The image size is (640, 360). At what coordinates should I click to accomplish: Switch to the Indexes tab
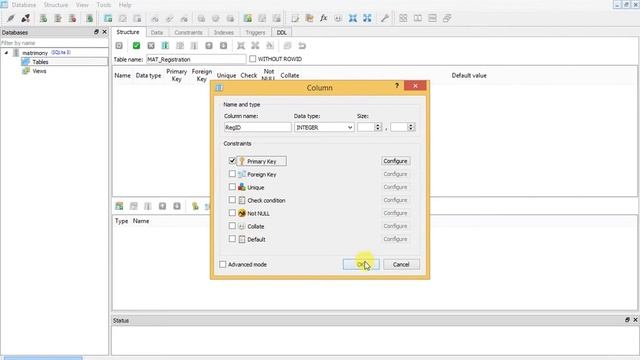[x=224, y=32]
